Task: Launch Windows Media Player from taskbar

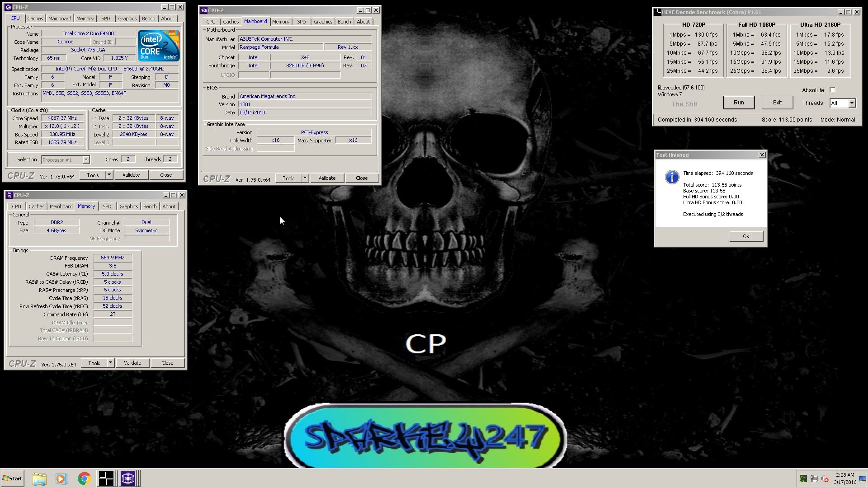Action: (x=61, y=479)
